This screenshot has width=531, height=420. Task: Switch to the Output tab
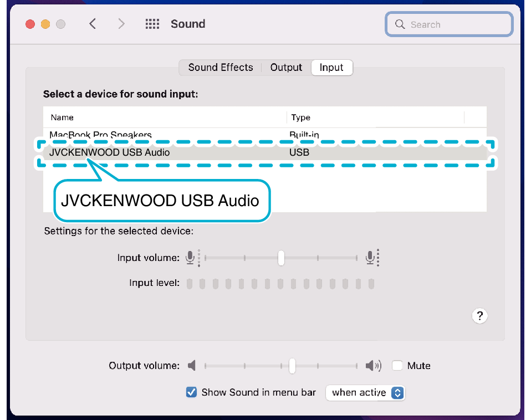pyautogui.click(x=286, y=68)
